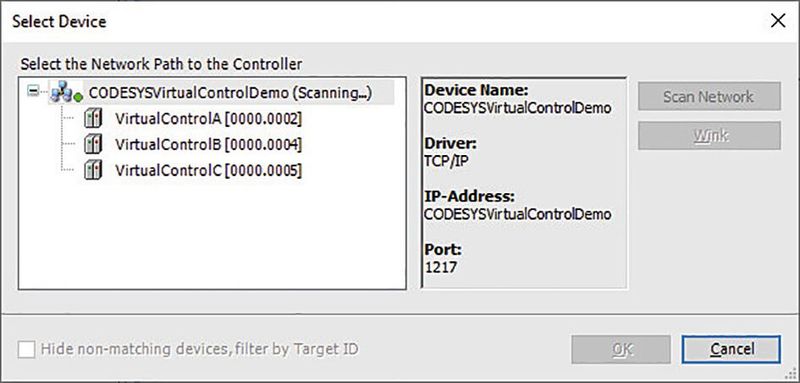Screen dimensions: 800x383
Task: Click the green gateway status dot
Action: pyautogui.click(x=78, y=97)
